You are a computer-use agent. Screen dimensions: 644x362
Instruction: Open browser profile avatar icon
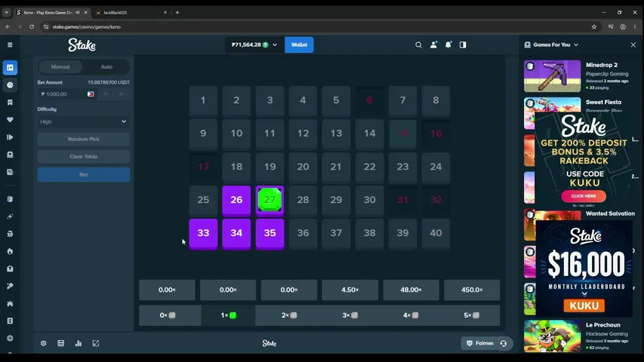pyautogui.click(x=623, y=26)
